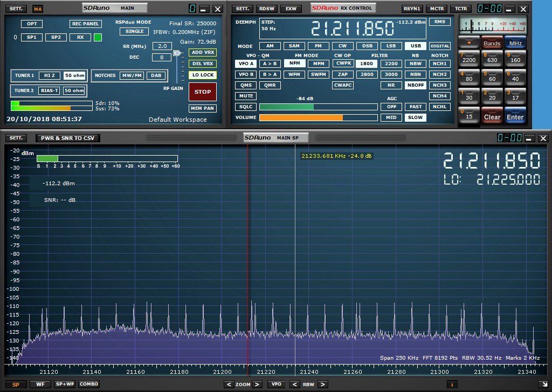552x392 pixels.
Task: Switch to WF waterfall view
Action: [x=40, y=384]
